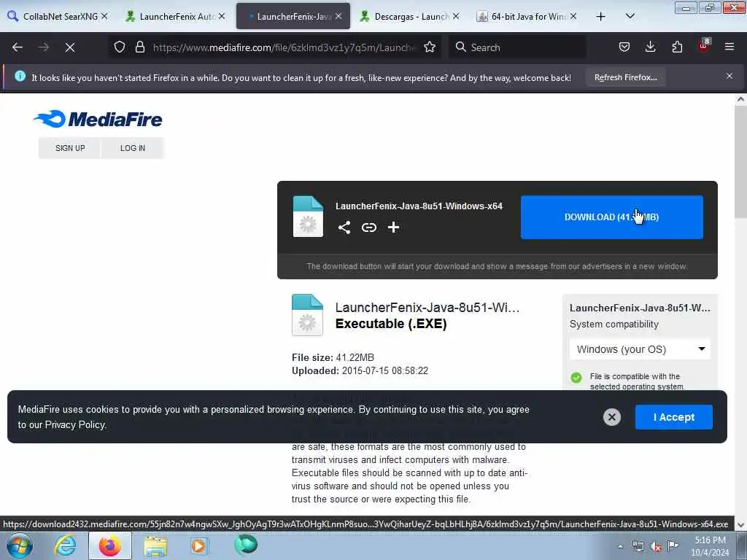Screen dimensions: 747x560
Task: Show hidden system tray icons
Action: [x=620, y=547]
